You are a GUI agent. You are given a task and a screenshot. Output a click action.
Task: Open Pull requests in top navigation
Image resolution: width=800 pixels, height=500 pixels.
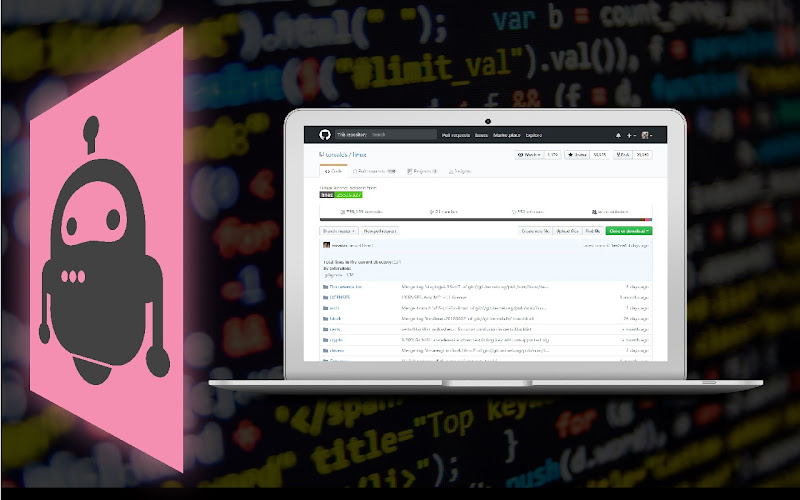pyautogui.click(x=456, y=135)
